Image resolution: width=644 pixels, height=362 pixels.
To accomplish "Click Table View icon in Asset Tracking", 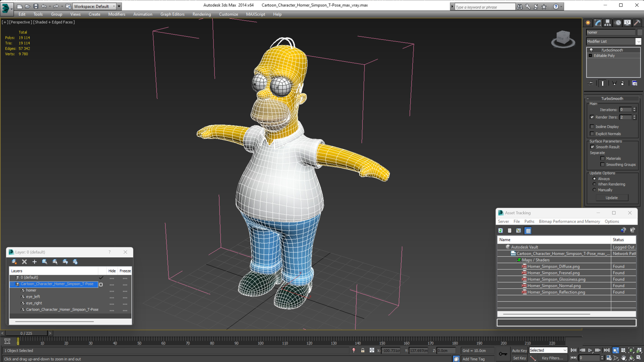I will coord(528,231).
